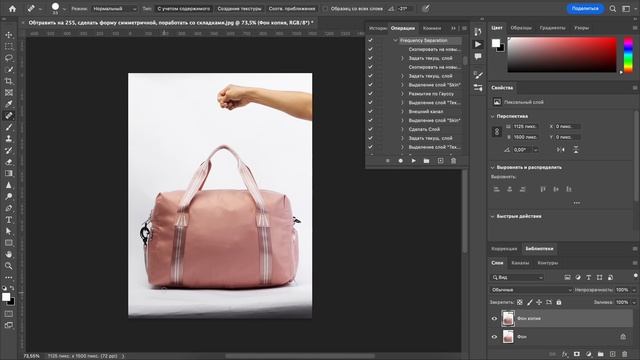
Task: Go to Photoshop home screen icon
Action: pyautogui.click(x=12, y=9)
